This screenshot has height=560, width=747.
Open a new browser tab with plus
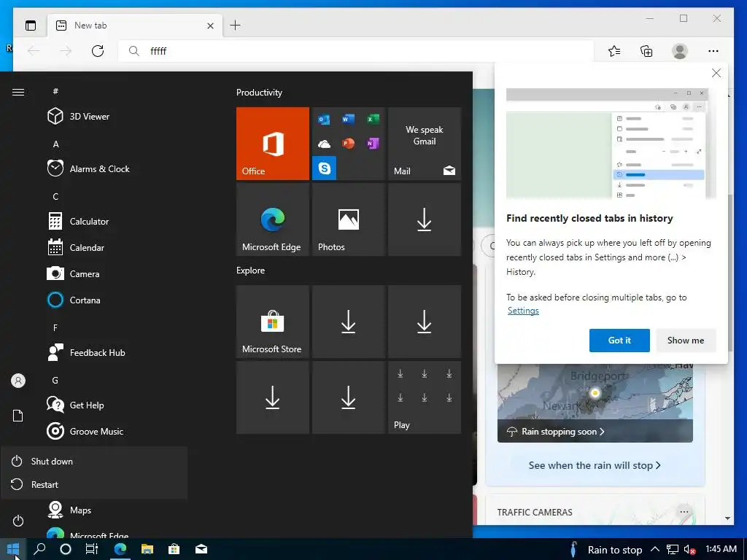236,26
